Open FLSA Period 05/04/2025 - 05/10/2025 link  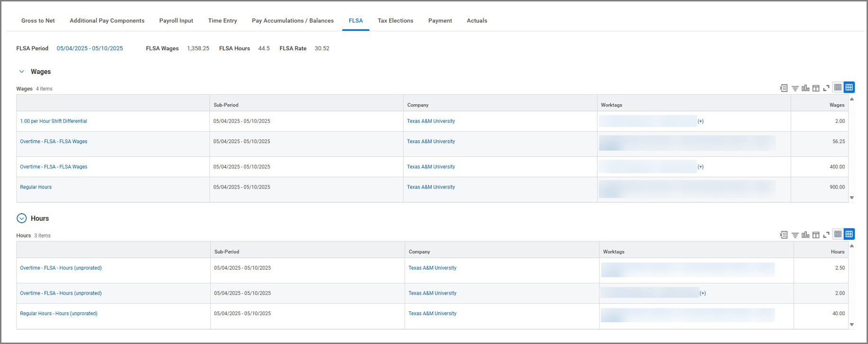point(90,48)
